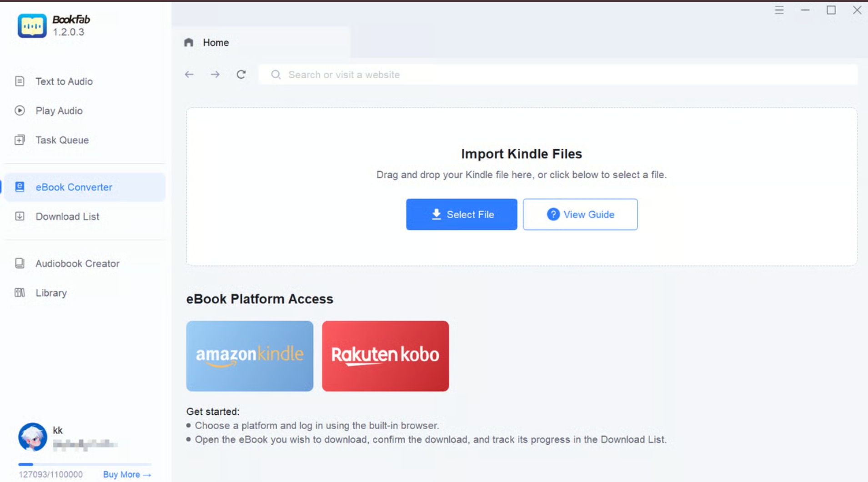This screenshot has width=868, height=482.
Task: Click the Home icon on the tab
Action: click(189, 42)
